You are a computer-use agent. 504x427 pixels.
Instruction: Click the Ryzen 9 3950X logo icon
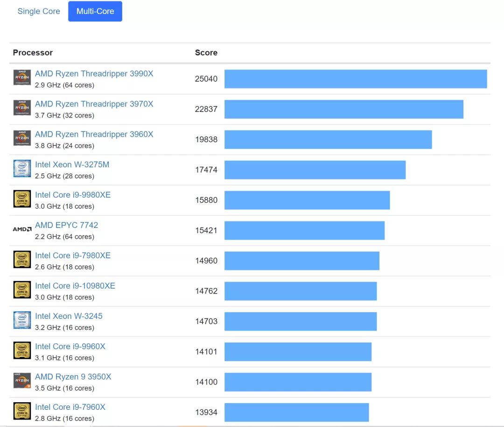click(22, 381)
